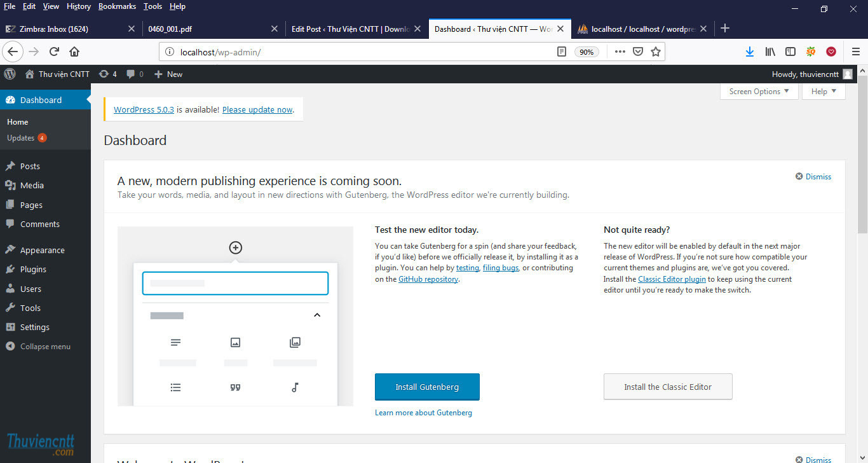The width and height of the screenshot is (868, 463).
Task: Expand the Help panel
Action: [x=824, y=92]
